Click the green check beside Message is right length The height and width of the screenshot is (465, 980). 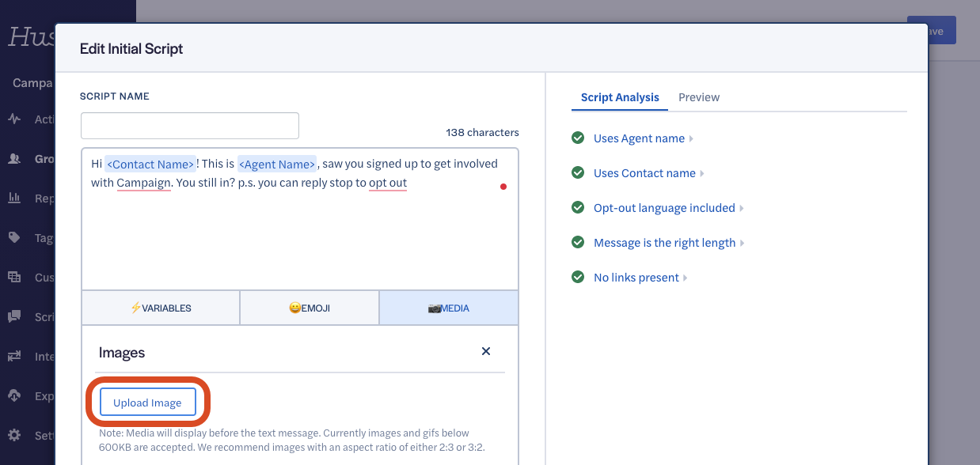coord(578,243)
